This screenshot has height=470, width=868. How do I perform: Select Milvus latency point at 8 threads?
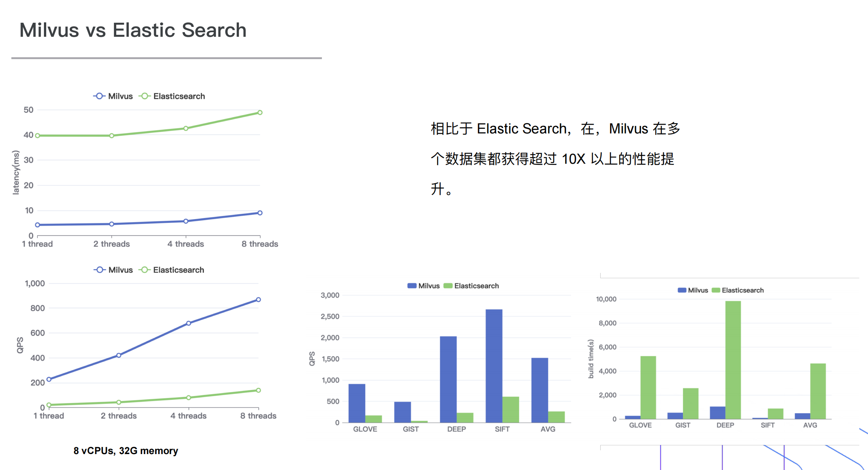tap(260, 213)
